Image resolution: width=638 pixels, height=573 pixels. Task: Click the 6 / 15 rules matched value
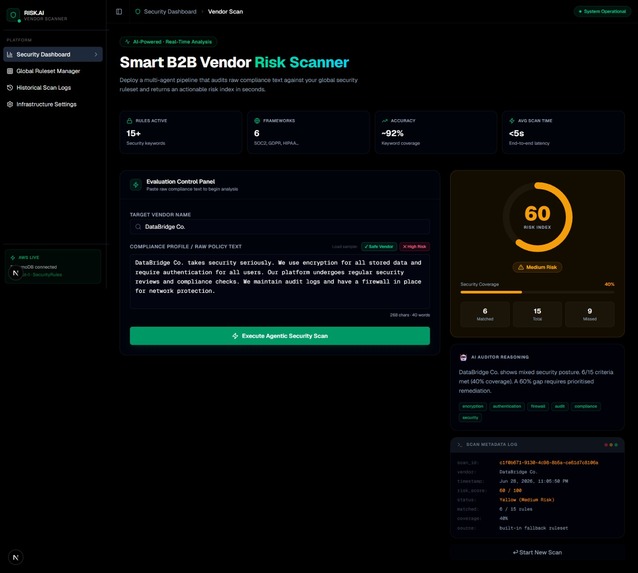(516, 510)
